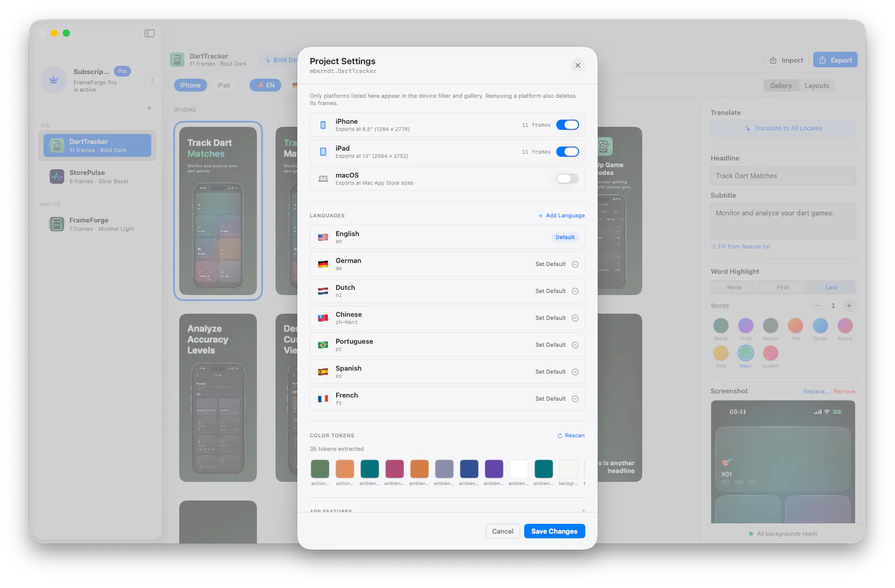
Task: Click Fill from feature list link
Action: (x=741, y=246)
